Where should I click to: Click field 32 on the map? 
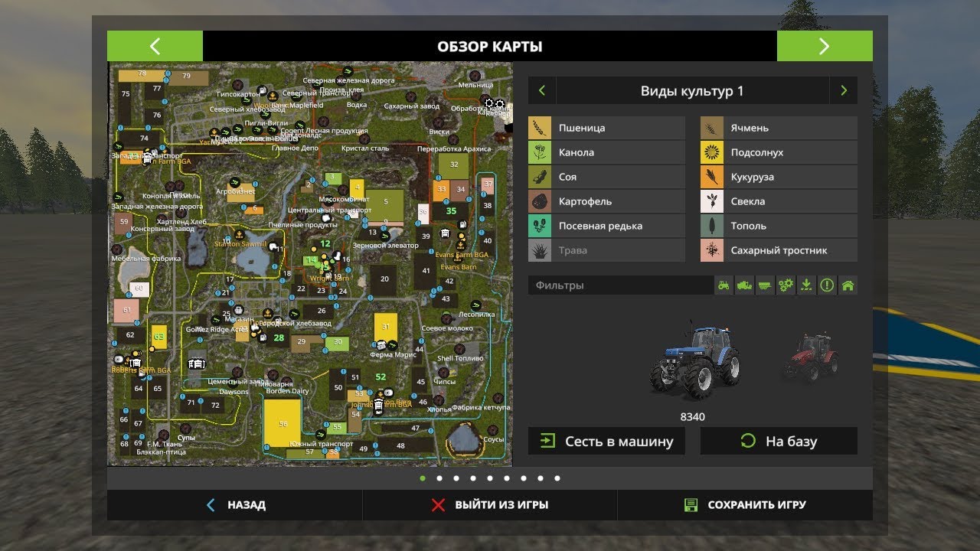point(453,165)
